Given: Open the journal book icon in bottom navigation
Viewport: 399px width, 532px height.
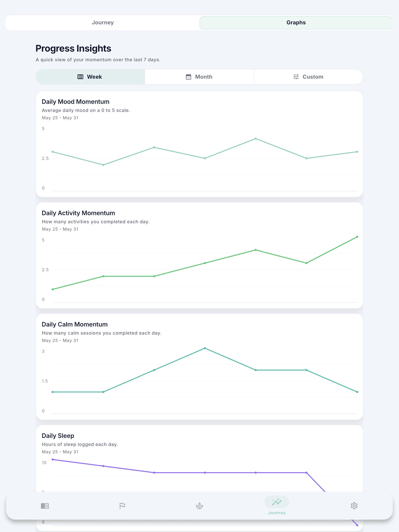Looking at the screenshot, I should (x=45, y=506).
